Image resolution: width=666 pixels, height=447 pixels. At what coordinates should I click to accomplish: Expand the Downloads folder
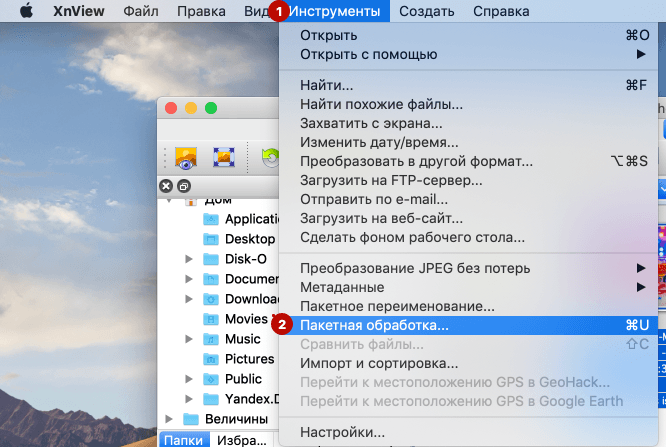189,299
